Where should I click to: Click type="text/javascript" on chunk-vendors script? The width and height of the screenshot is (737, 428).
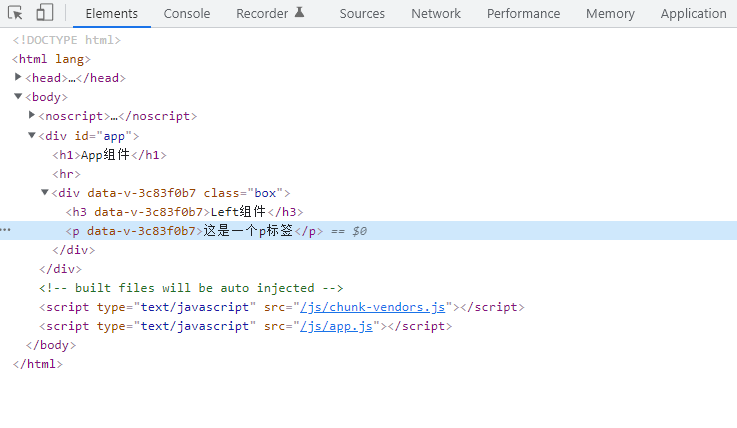[x=176, y=307]
